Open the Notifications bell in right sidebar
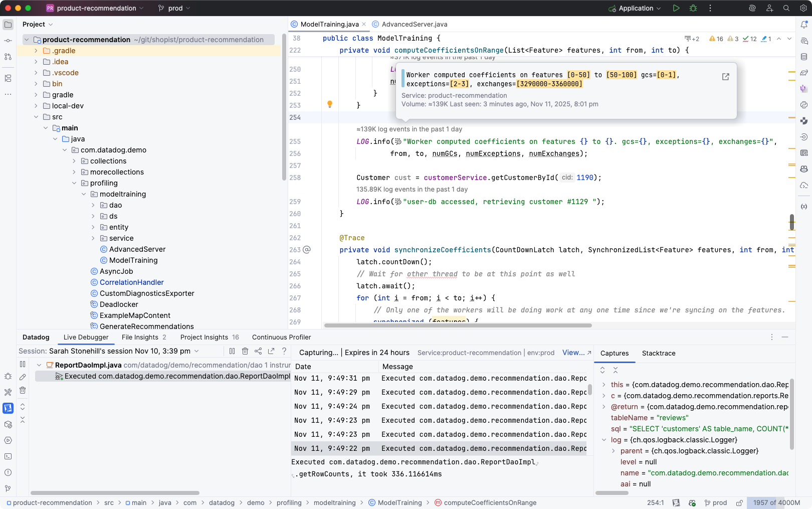The width and height of the screenshot is (812, 509). (x=804, y=24)
